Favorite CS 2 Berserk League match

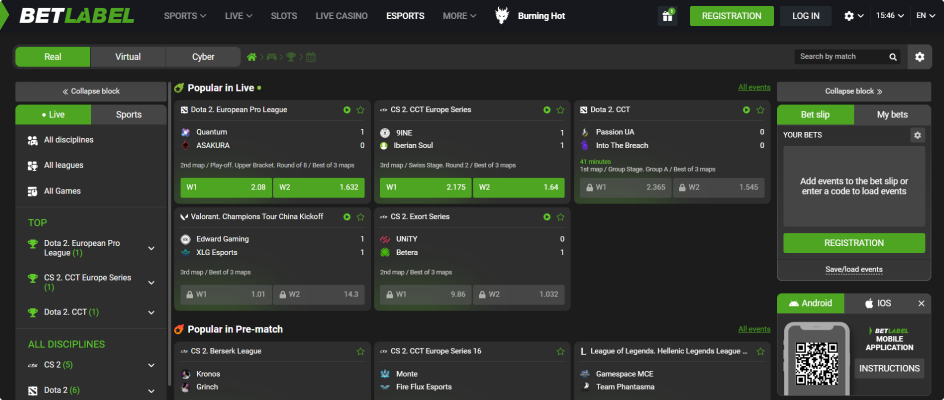[x=361, y=351]
